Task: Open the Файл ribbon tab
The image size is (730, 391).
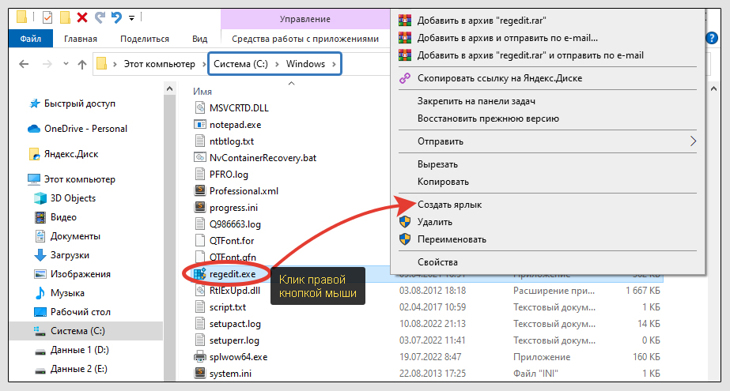Action: tap(31, 39)
